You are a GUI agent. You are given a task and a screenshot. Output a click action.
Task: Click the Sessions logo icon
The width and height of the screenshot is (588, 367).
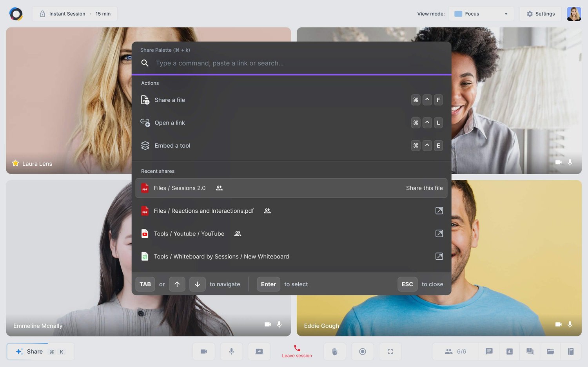pyautogui.click(x=16, y=14)
